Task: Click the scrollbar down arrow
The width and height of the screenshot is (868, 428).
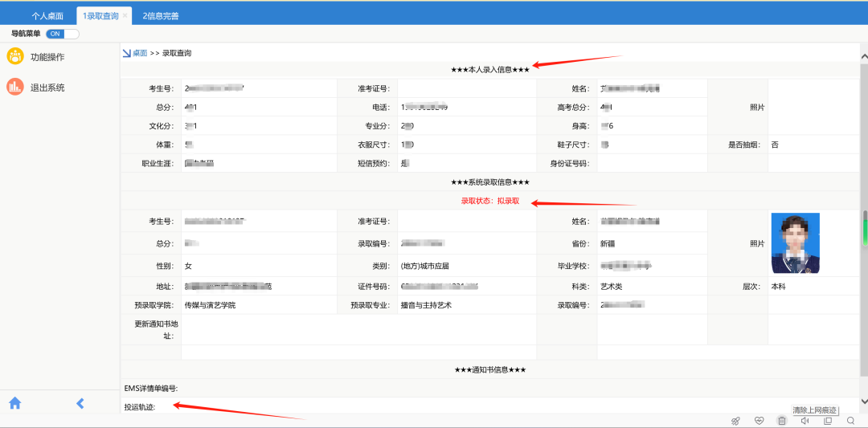Action: (863, 401)
